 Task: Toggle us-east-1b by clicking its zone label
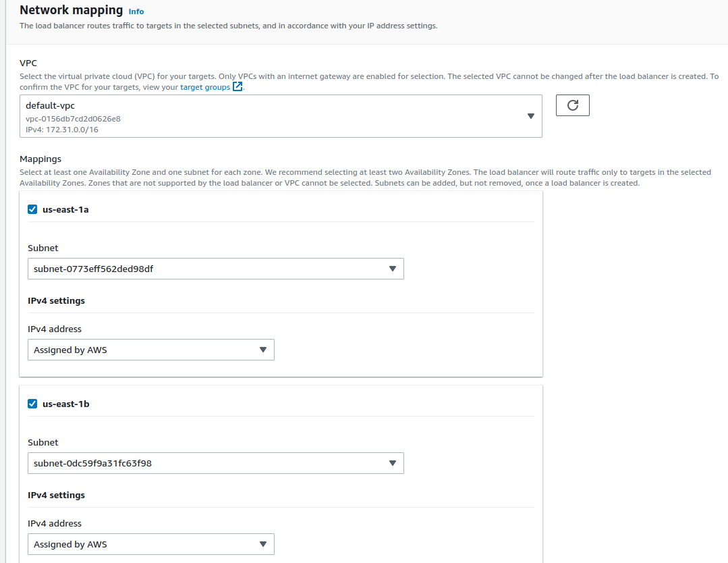point(66,404)
